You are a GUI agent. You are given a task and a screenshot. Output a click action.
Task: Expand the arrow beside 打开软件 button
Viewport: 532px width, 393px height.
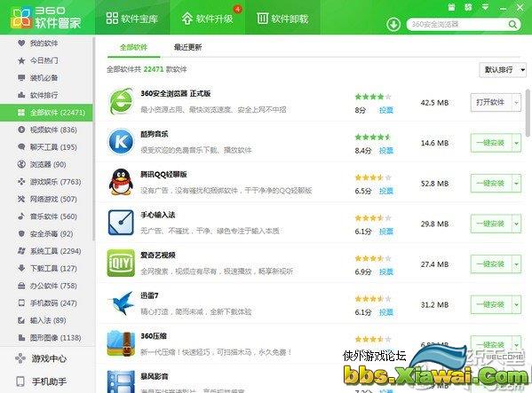pos(516,102)
